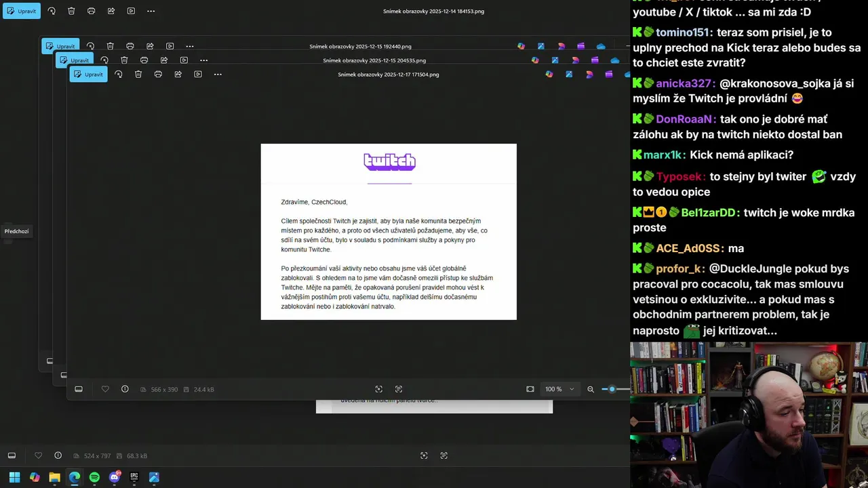Click Upravit in the 2025-12-15 204535 window

(x=75, y=60)
